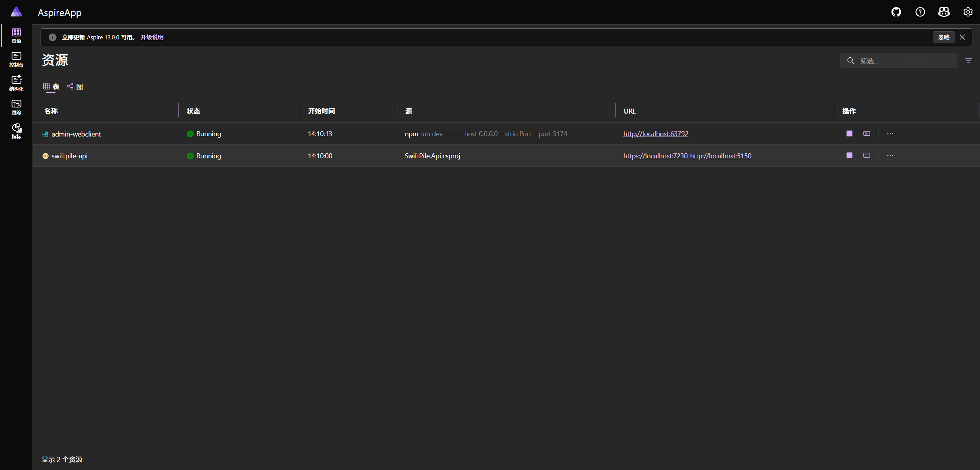
Task: Open more actions menu for admin-webclient
Action: tap(890, 133)
